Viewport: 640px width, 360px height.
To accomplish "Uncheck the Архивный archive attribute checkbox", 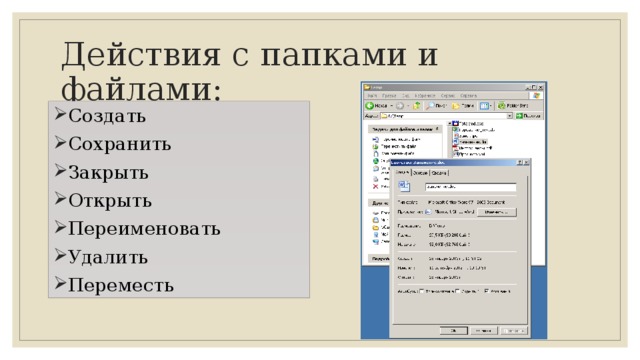I will (x=487, y=291).
